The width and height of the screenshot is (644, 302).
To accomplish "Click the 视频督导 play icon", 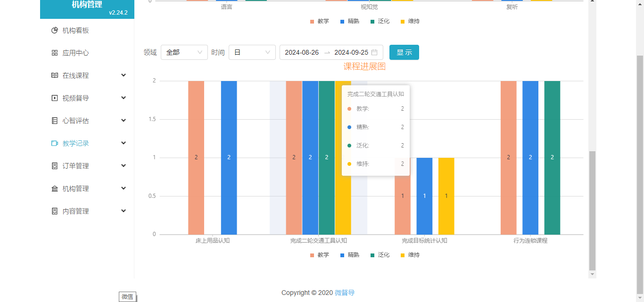I will (54, 98).
